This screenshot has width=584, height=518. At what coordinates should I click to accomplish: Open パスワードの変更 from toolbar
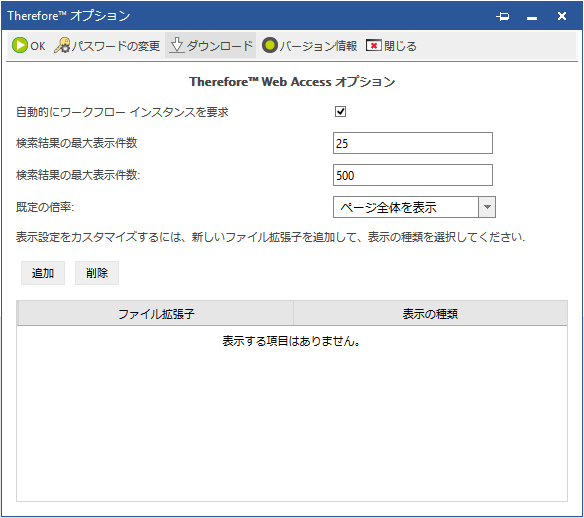[x=115, y=46]
